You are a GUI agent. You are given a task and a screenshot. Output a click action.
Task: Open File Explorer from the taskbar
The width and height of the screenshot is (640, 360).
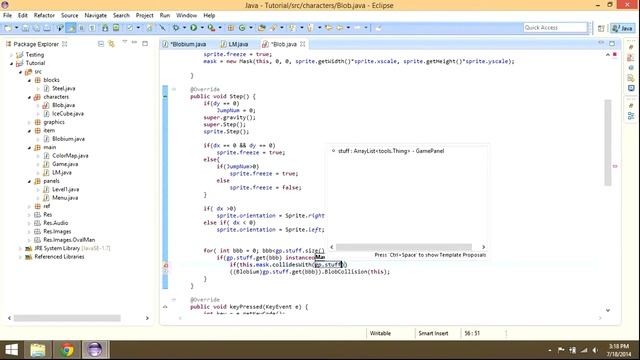pos(38,350)
